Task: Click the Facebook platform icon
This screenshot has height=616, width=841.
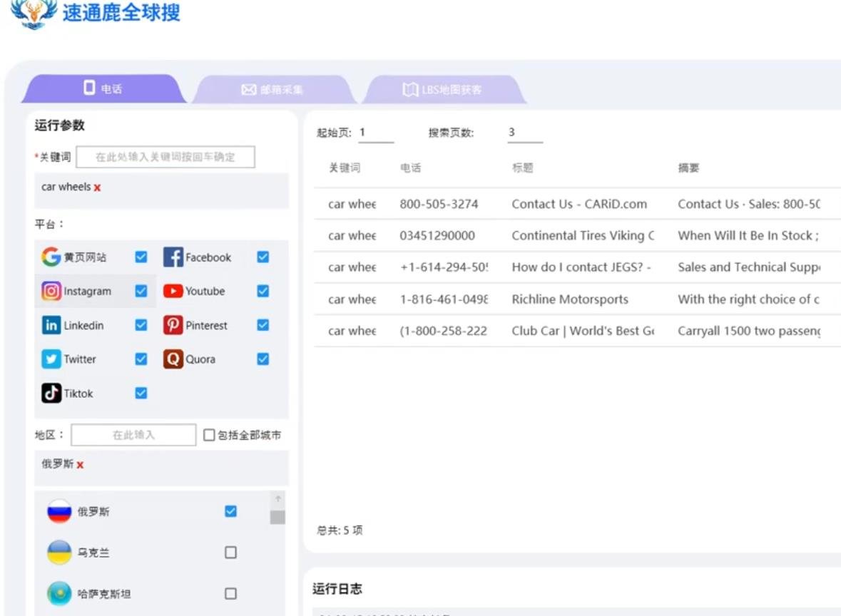Action: (x=173, y=257)
